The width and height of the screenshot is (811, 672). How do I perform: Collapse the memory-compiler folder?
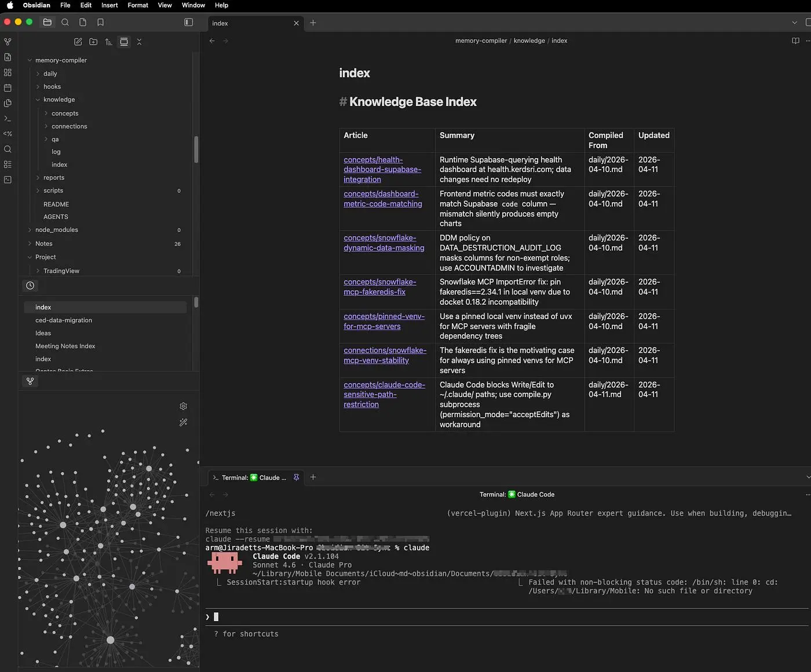pos(30,60)
